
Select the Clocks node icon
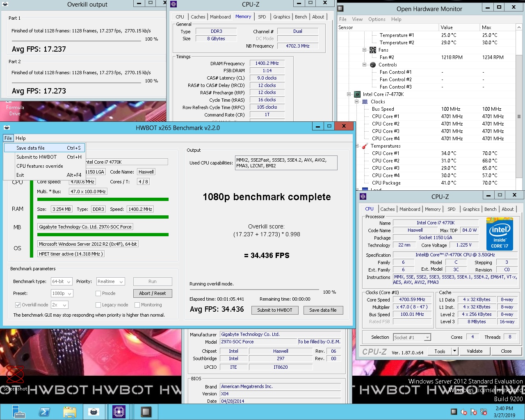[x=365, y=102]
